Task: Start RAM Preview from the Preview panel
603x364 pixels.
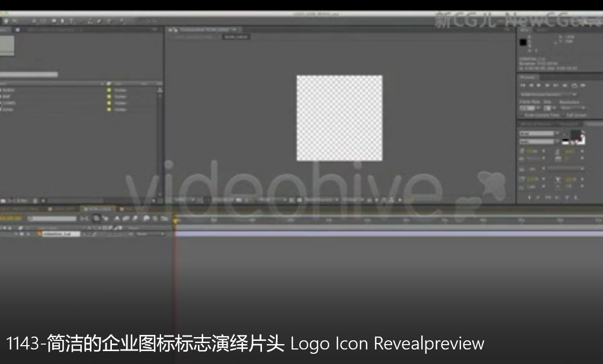Action: pos(583,85)
